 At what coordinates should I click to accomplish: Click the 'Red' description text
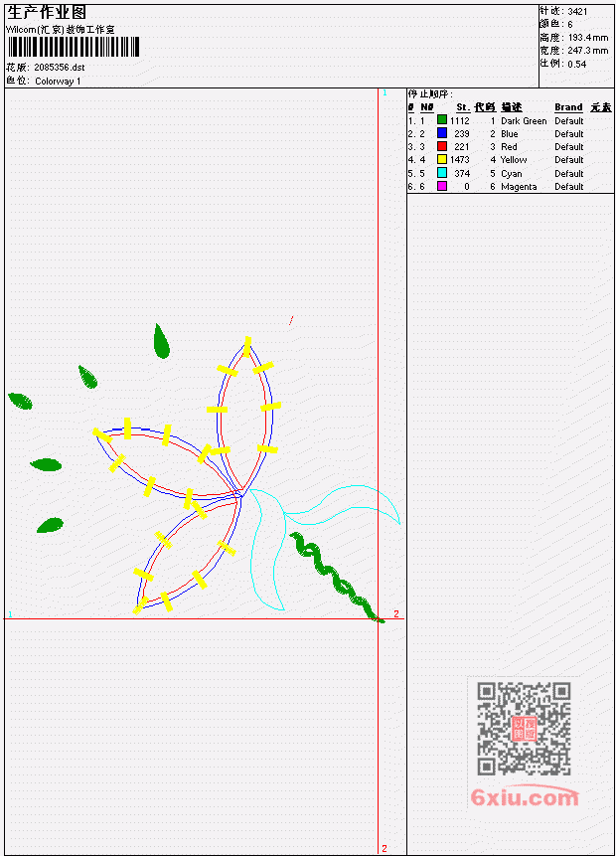(509, 147)
